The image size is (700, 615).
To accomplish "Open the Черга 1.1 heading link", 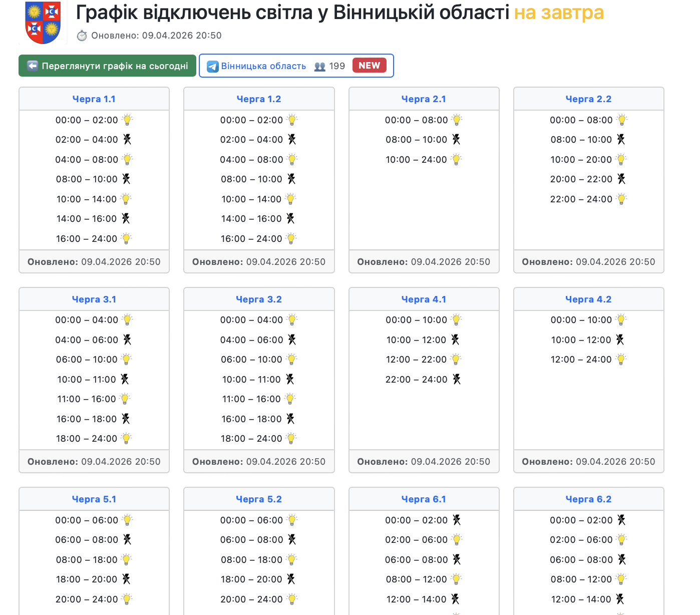I will [x=94, y=99].
